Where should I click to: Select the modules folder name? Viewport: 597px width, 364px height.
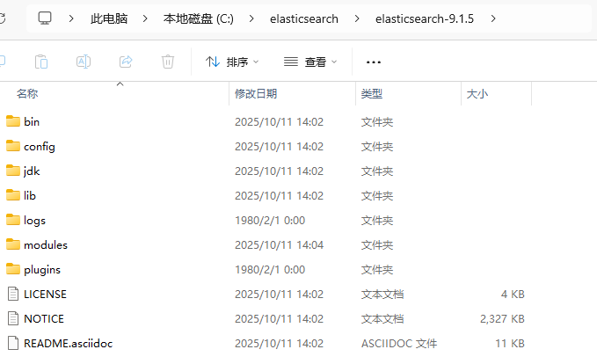(x=46, y=244)
